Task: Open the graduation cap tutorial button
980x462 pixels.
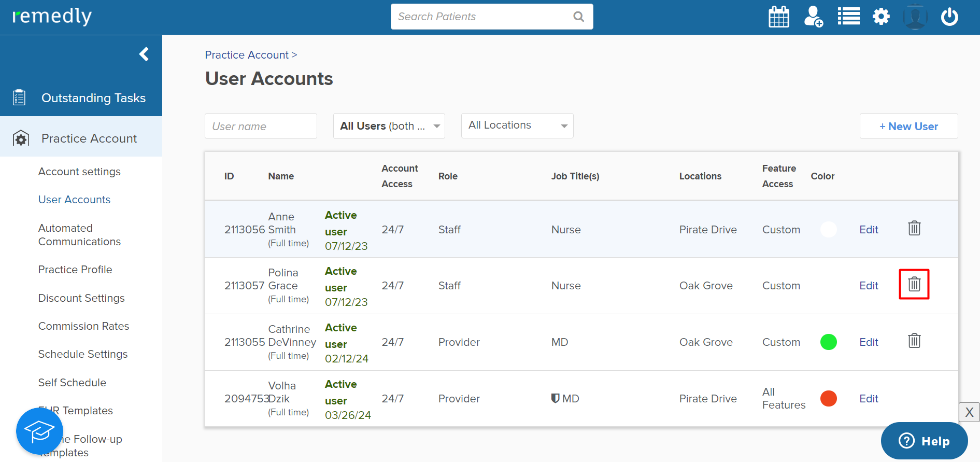Action: tap(39, 431)
